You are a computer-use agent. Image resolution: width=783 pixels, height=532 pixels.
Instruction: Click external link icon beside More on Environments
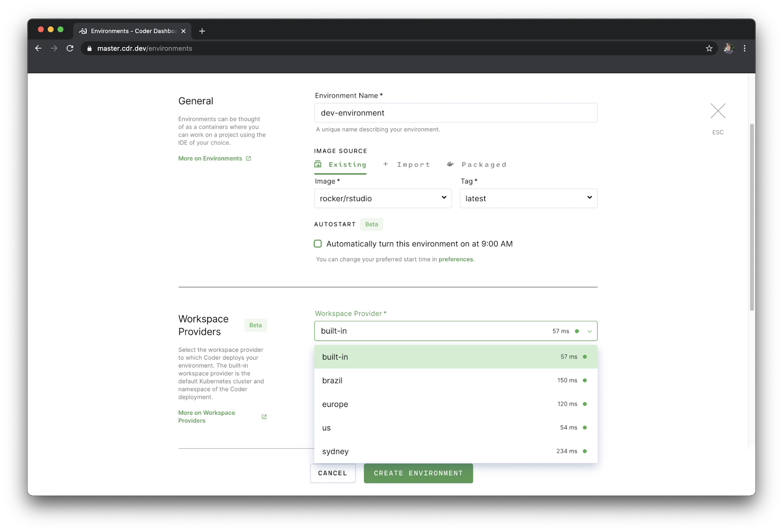pyautogui.click(x=248, y=158)
